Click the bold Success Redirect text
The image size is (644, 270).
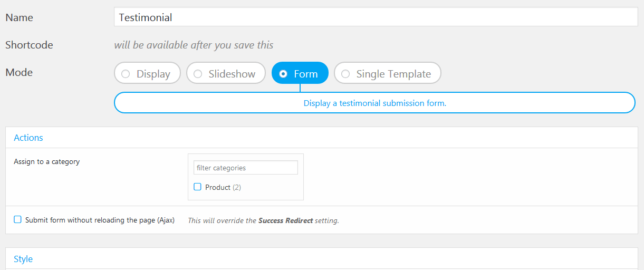[285, 220]
